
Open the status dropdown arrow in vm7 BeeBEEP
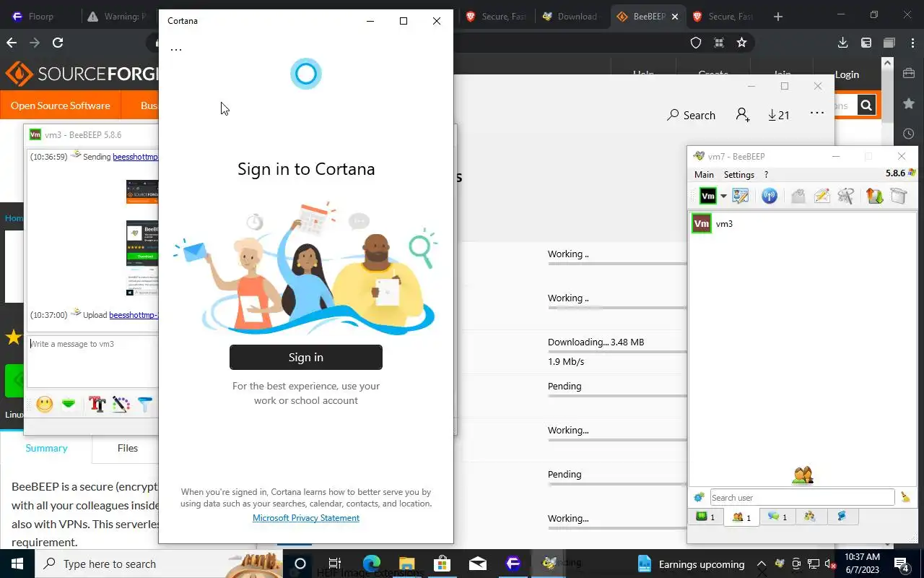click(x=723, y=197)
